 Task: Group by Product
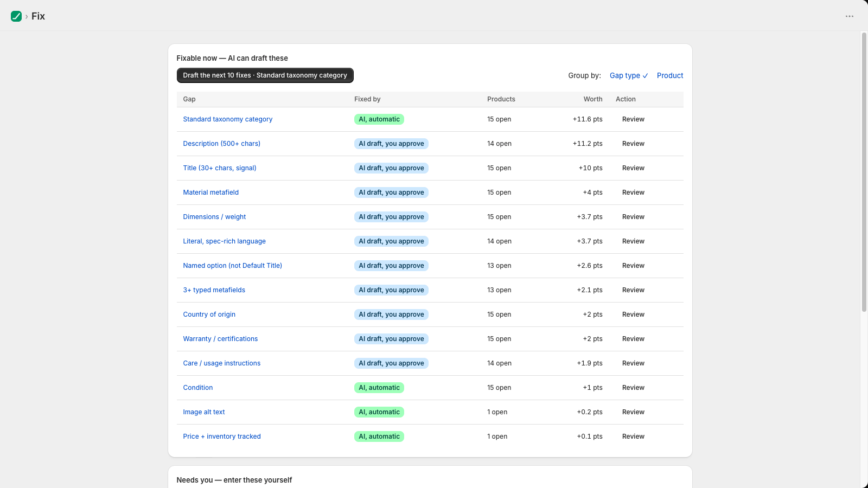(670, 75)
